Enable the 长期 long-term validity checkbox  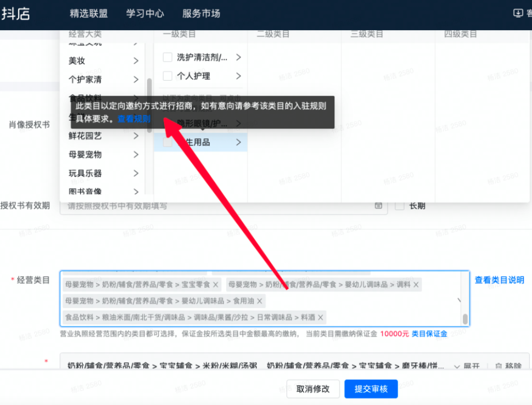400,206
